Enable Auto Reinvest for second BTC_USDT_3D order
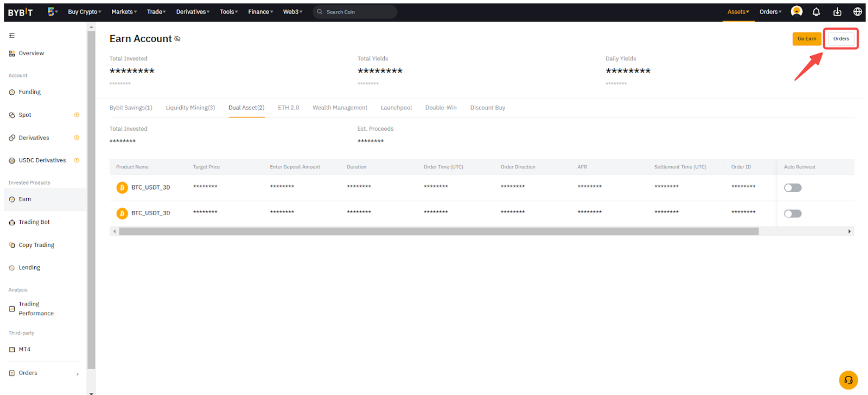This screenshot has height=395, width=868. [792, 213]
